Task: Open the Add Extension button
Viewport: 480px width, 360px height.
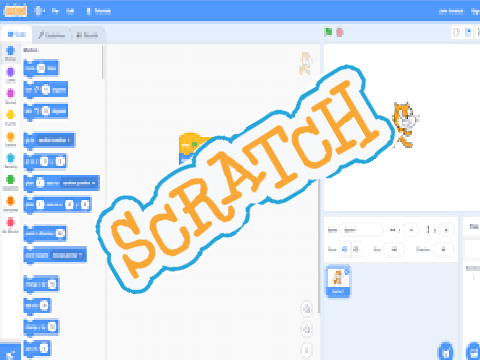Action: pos(10,353)
